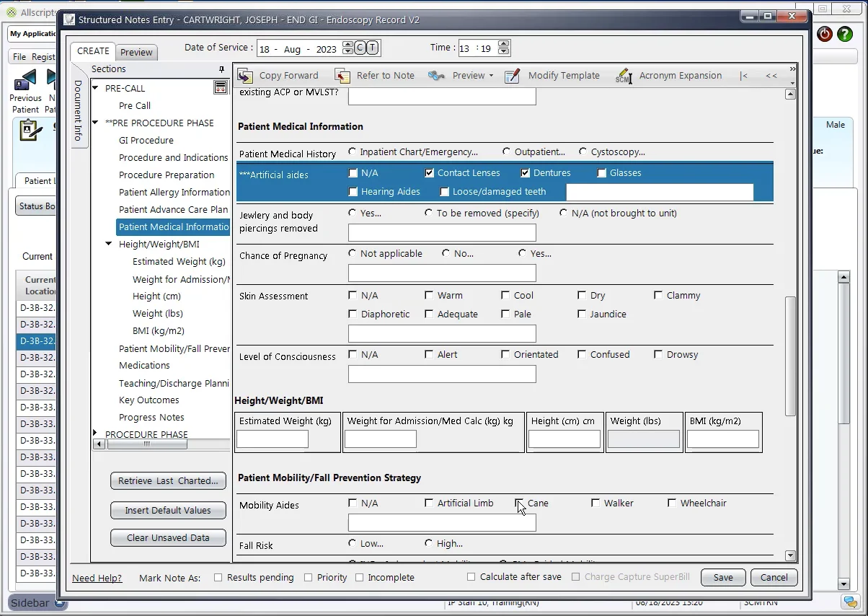The width and height of the screenshot is (868, 616).
Task: Click the C button next to date
Action: pos(360,48)
